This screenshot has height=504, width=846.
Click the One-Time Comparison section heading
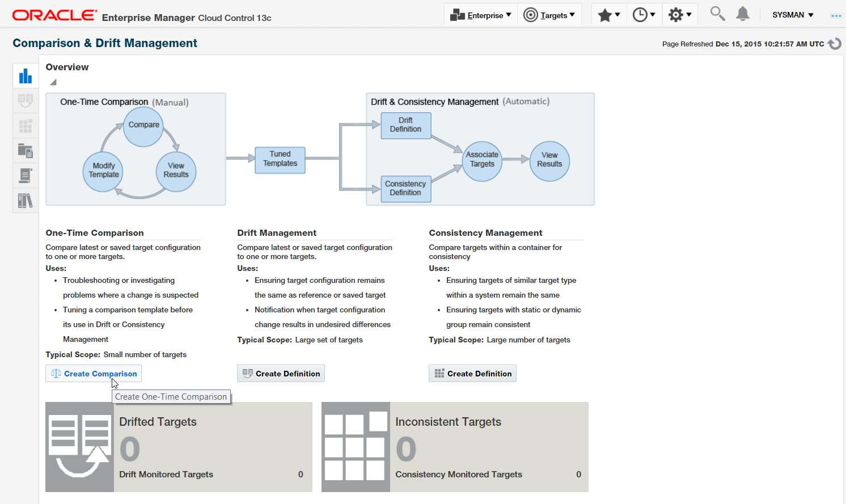pyautogui.click(x=95, y=233)
